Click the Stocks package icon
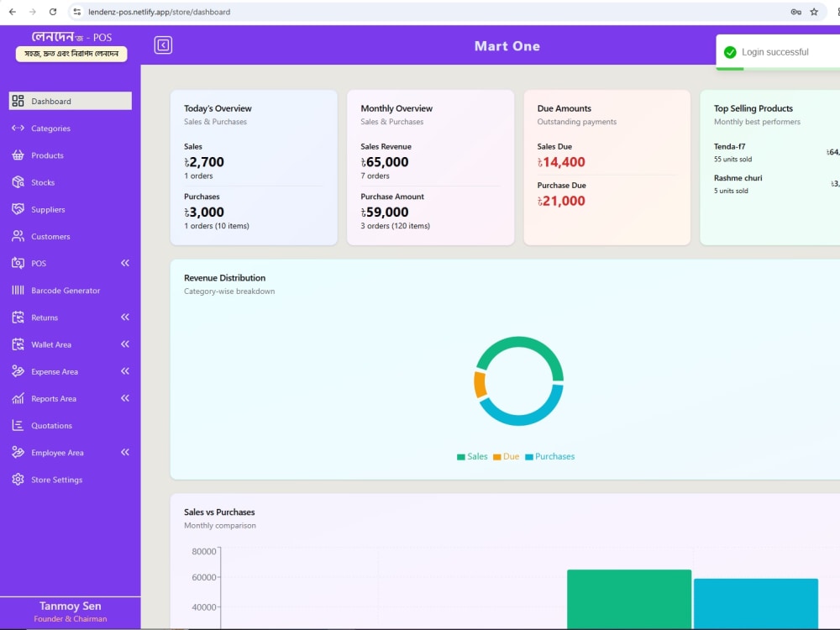This screenshot has height=630, width=840. click(x=18, y=182)
